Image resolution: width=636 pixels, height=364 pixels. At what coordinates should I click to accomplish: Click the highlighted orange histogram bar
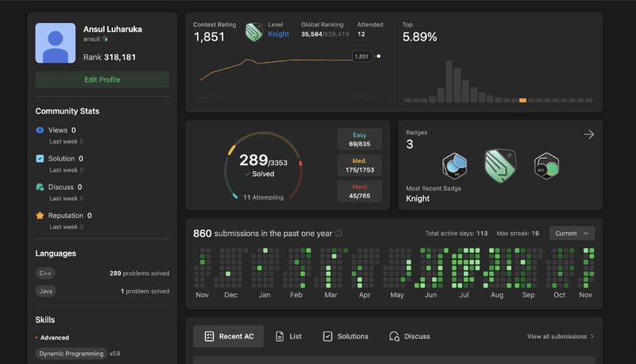coord(523,100)
